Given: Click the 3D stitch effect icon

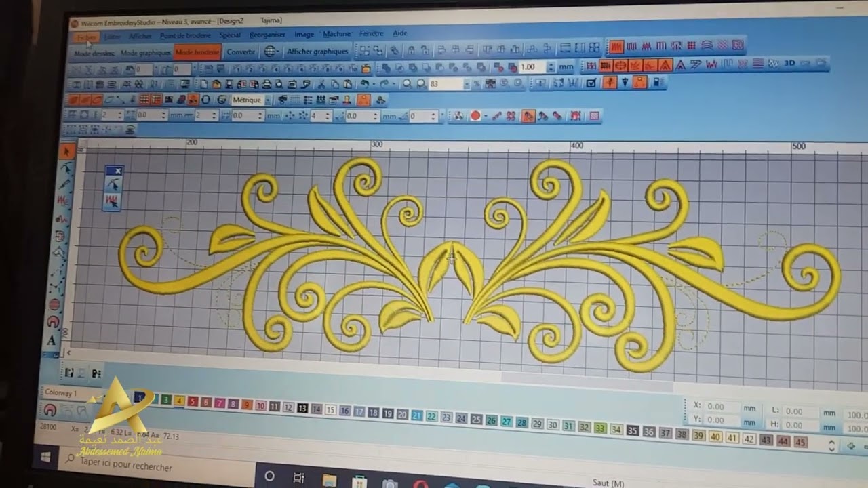Looking at the screenshot, I should [x=789, y=64].
